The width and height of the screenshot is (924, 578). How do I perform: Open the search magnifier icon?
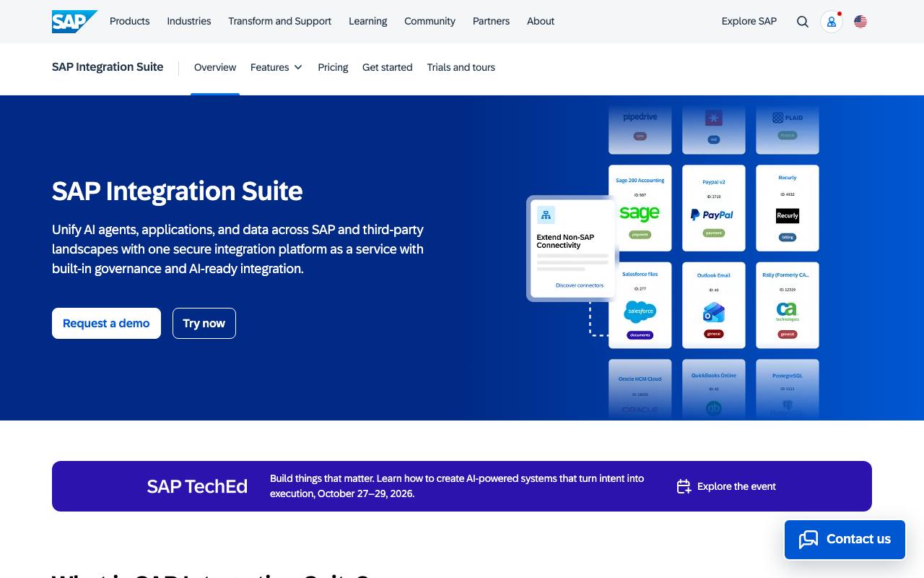pyautogui.click(x=803, y=22)
